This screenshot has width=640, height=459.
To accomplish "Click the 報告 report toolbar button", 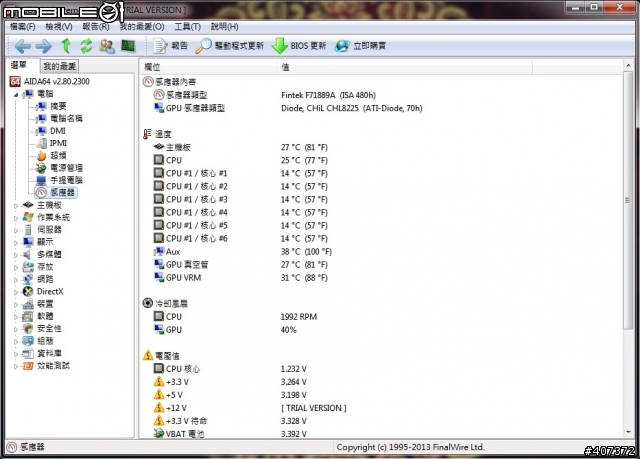I will tap(170, 46).
